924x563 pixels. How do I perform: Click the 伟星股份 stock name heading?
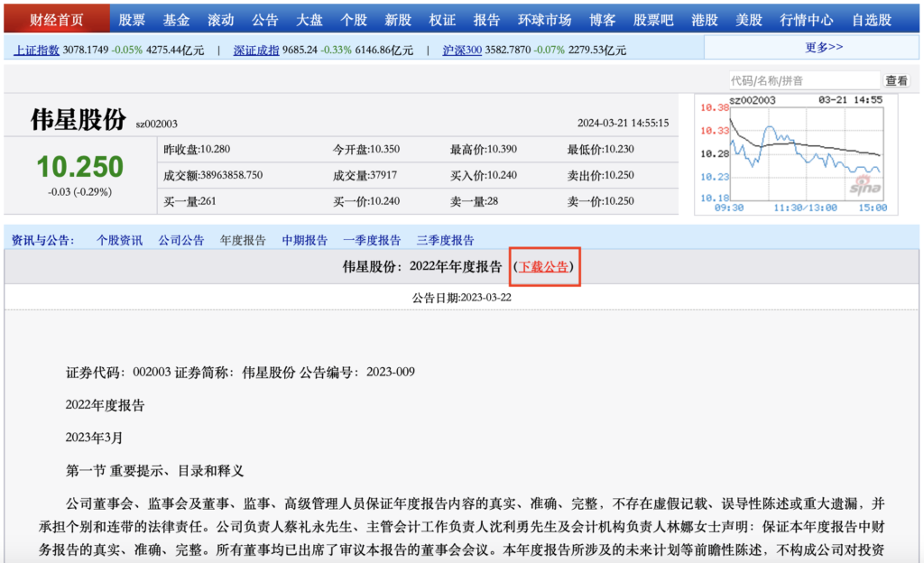(79, 119)
